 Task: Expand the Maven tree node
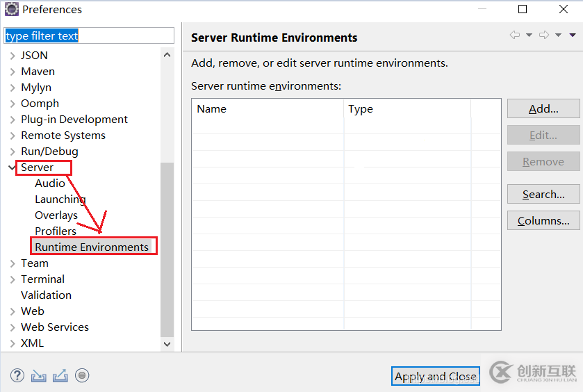[x=13, y=72]
